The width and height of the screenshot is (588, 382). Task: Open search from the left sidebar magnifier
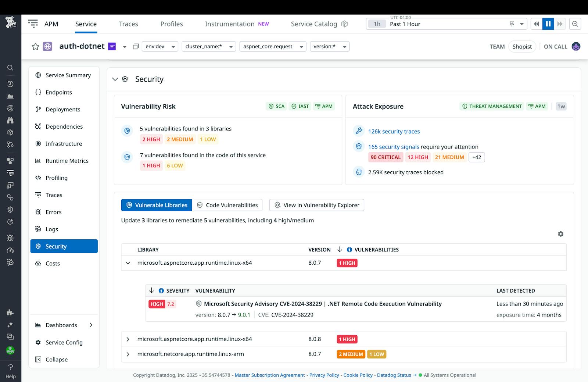tap(10, 68)
